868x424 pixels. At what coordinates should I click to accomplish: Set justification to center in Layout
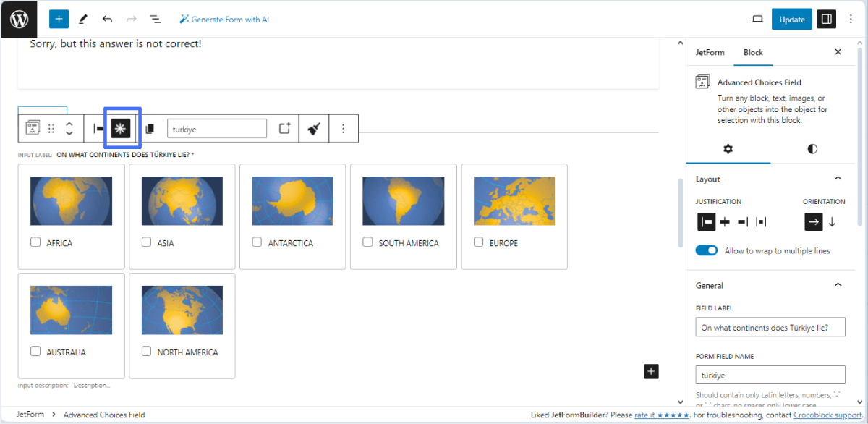click(x=725, y=222)
